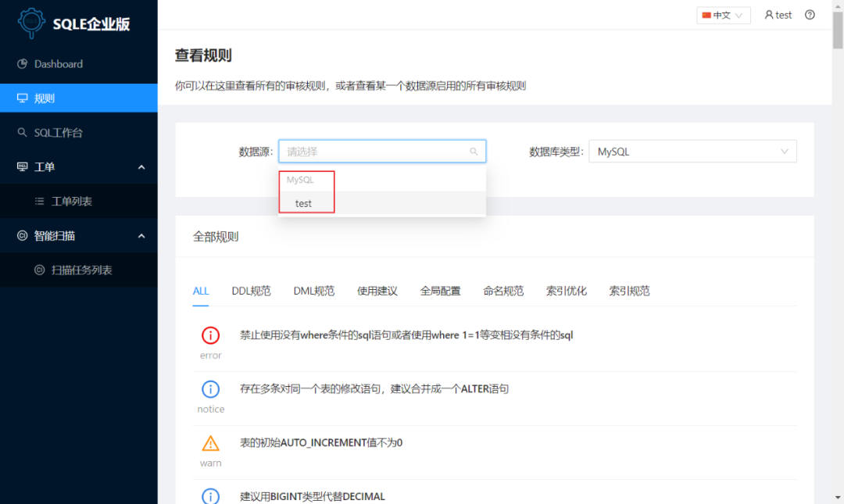Viewport: 844px width, 504px height.
Task: Click the page vertical scrollbar thumb
Action: (838, 30)
